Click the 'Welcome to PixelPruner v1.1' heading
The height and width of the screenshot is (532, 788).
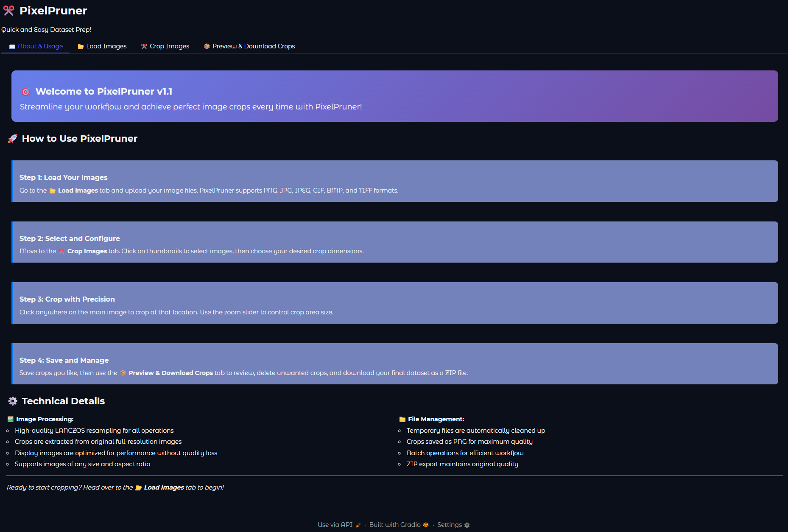[x=104, y=92]
